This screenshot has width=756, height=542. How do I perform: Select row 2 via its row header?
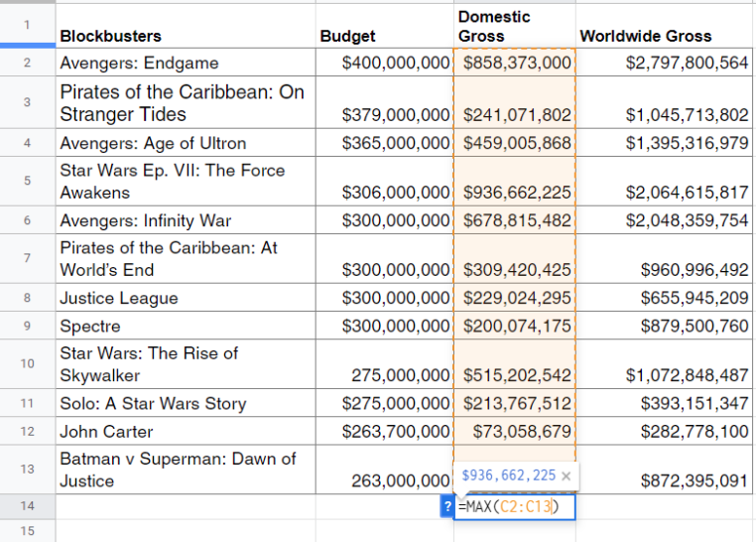click(28, 63)
